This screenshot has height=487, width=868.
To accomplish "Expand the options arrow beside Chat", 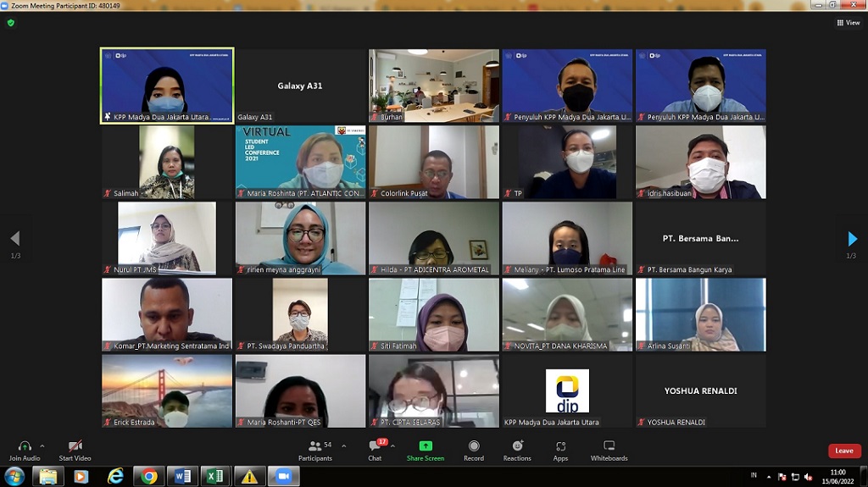I will point(392,445).
